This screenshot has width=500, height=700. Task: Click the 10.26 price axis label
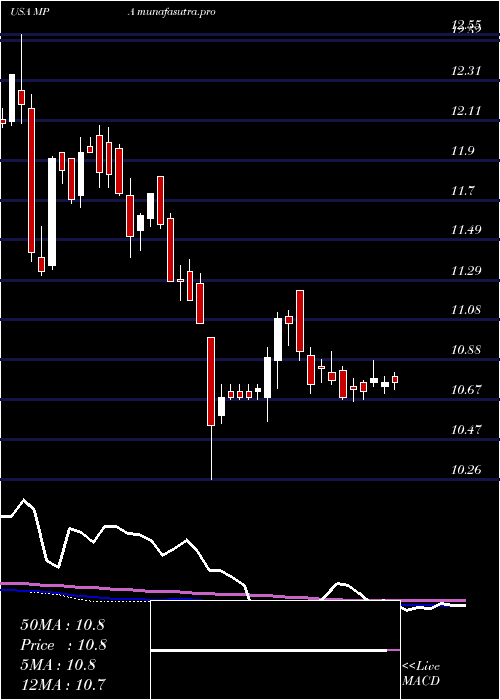click(x=466, y=469)
